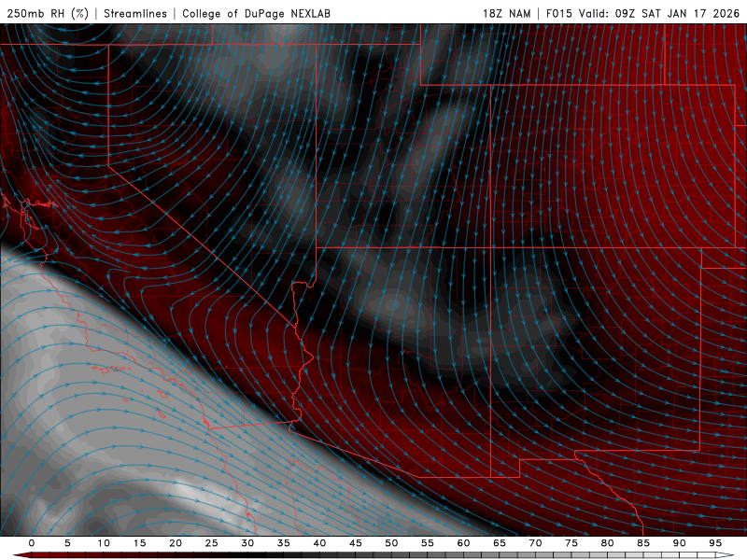Click the "F015" forecast hour text
Image resolution: width=747 pixels, height=560 pixels.
pos(558,13)
